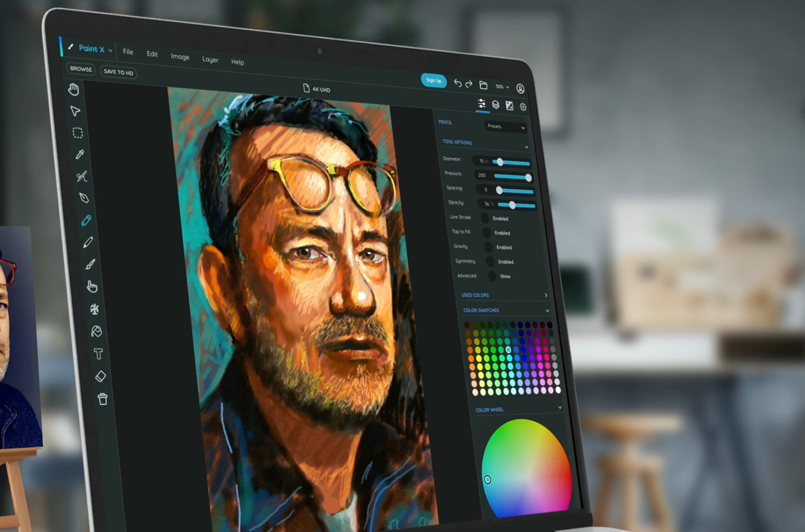
Task: Click the Sign Up button
Action: [433, 80]
